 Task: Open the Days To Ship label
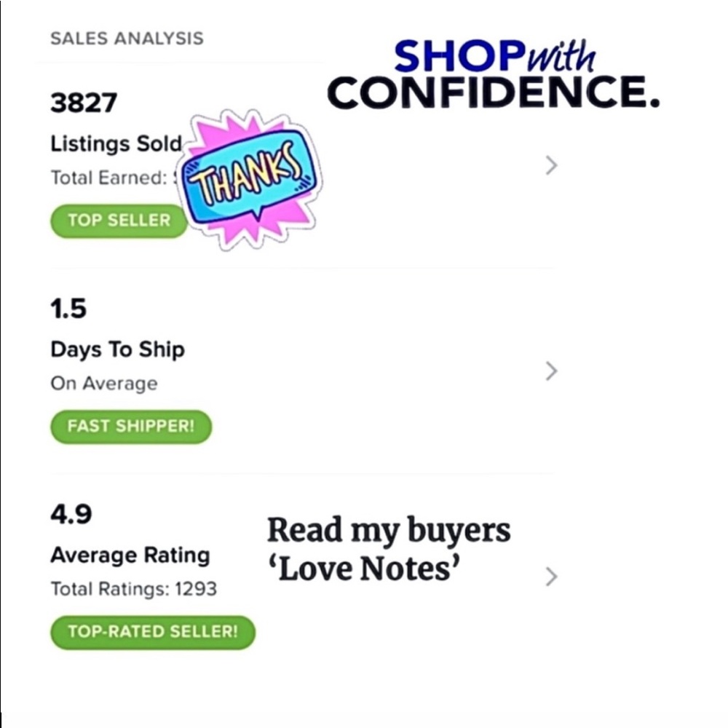click(x=117, y=349)
